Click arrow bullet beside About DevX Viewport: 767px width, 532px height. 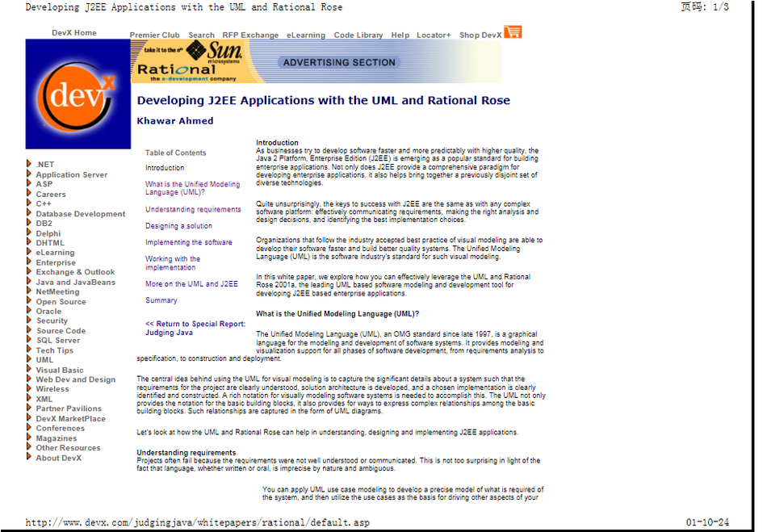(30, 458)
